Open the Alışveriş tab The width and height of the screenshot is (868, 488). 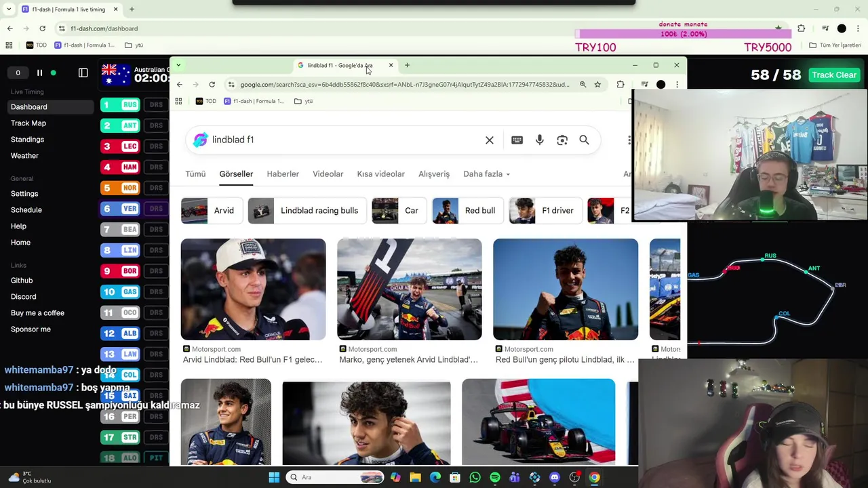[434, 174]
